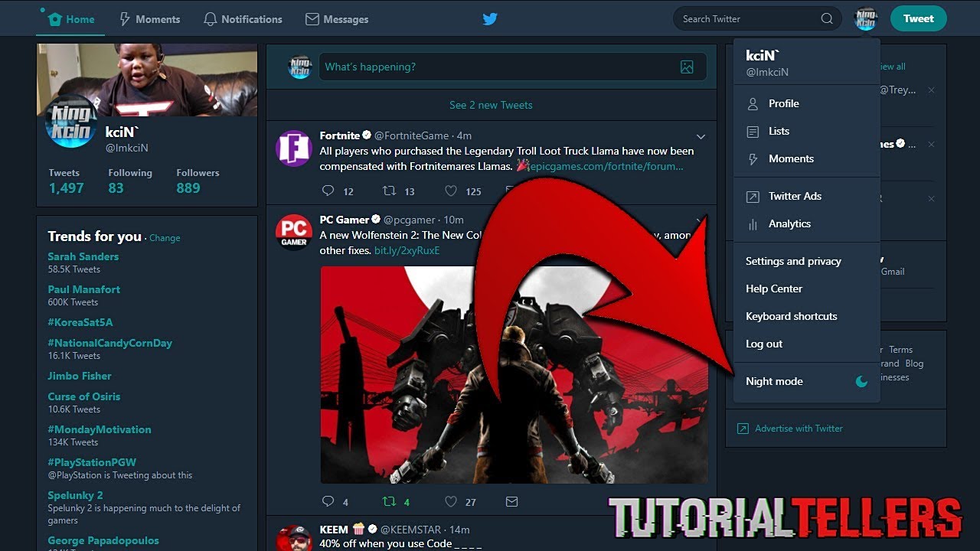Open the epicgames.com forum link

606,166
